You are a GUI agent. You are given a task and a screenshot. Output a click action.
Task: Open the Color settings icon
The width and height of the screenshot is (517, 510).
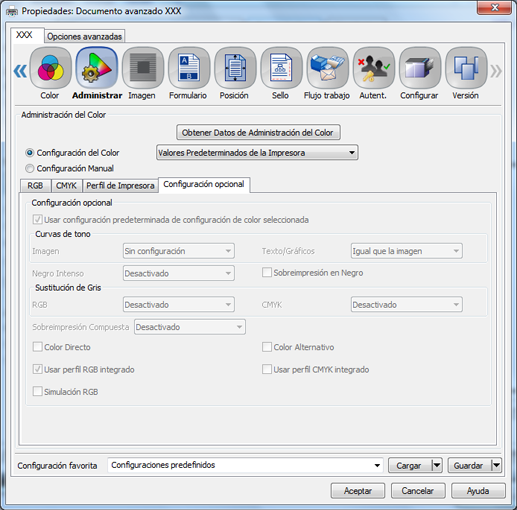click(50, 68)
